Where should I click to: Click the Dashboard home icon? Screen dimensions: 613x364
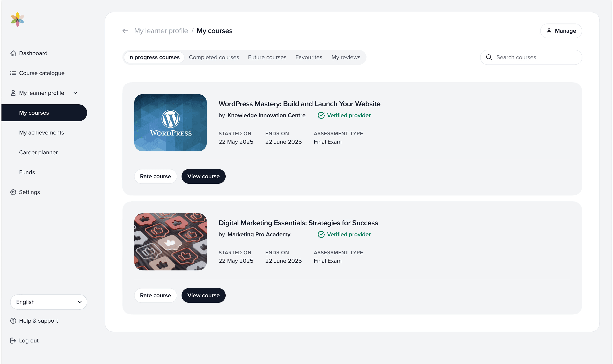click(13, 53)
